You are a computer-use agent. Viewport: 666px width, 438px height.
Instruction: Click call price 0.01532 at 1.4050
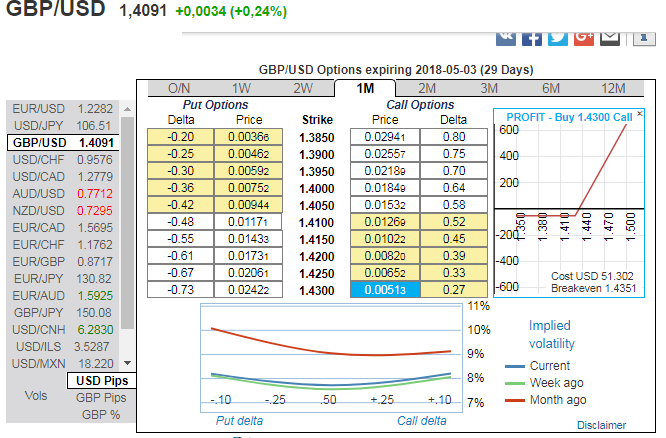pos(385,205)
